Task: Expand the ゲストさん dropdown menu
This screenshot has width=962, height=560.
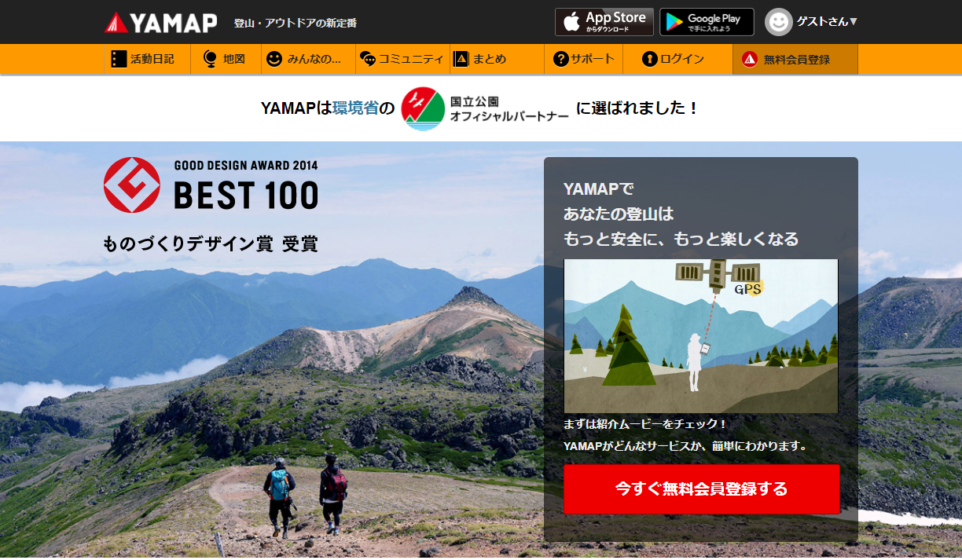Action: [827, 22]
